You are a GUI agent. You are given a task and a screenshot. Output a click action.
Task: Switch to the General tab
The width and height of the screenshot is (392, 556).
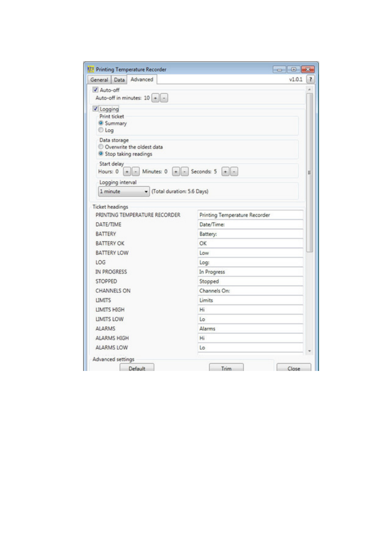(99, 80)
